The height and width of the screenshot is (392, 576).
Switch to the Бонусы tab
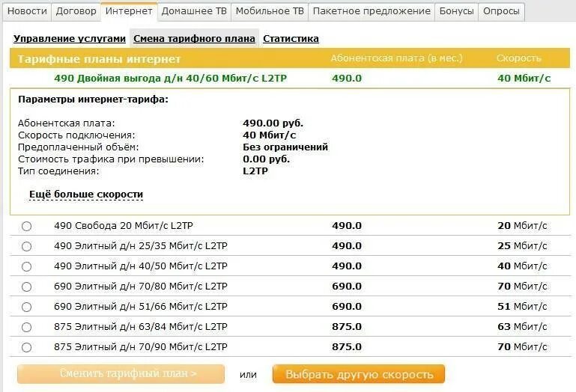(456, 11)
